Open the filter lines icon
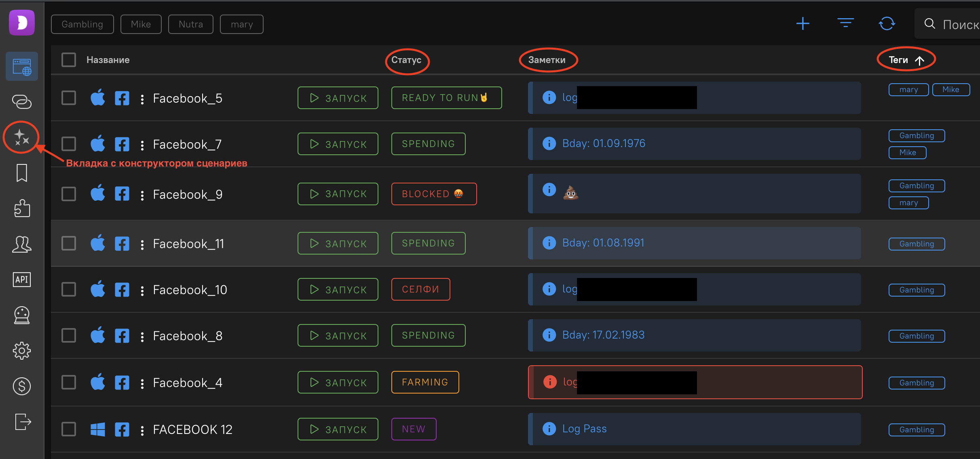This screenshot has width=980, height=459. 845,23
